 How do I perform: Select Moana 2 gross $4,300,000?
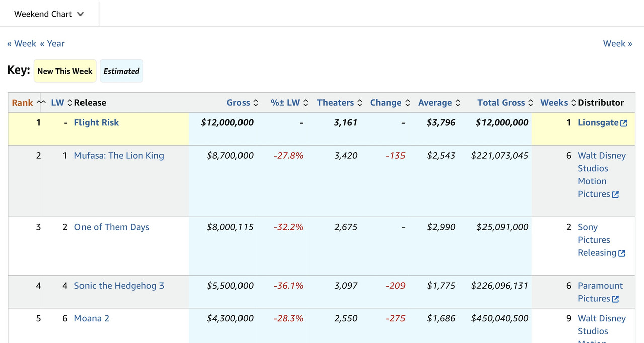[x=230, y=319]
